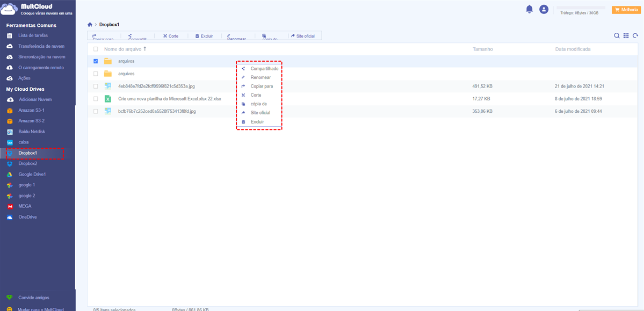Click the folder icon of the unchecked arquivos
Viewport: 644px width, 311px height.
pos(107,74)
